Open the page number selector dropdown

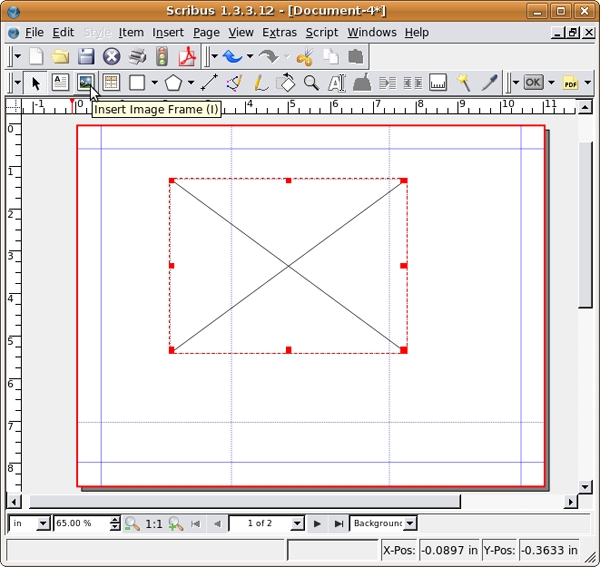click(x=297, y=523)
